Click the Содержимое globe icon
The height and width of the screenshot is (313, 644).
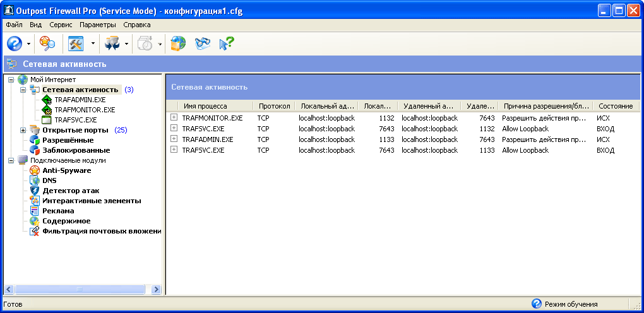click(35, 221)
